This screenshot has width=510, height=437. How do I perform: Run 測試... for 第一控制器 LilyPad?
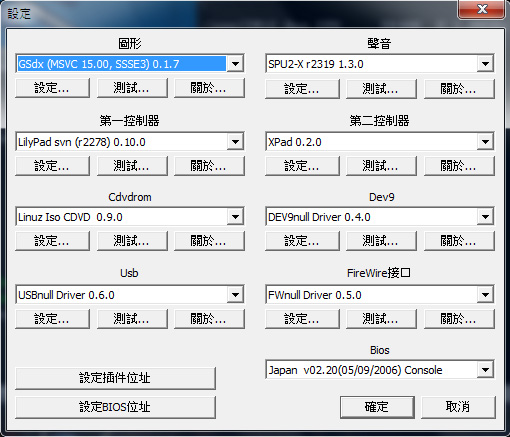point(132,166)
